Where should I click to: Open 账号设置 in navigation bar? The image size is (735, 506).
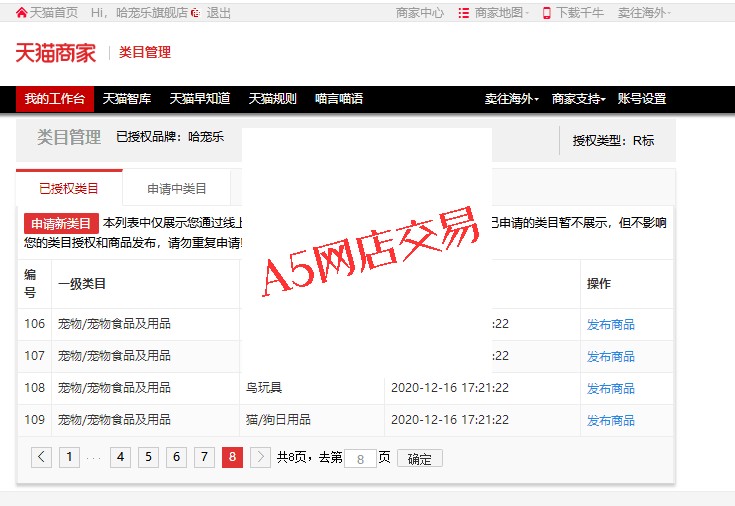pyautogui.click(x=642, y=99)
